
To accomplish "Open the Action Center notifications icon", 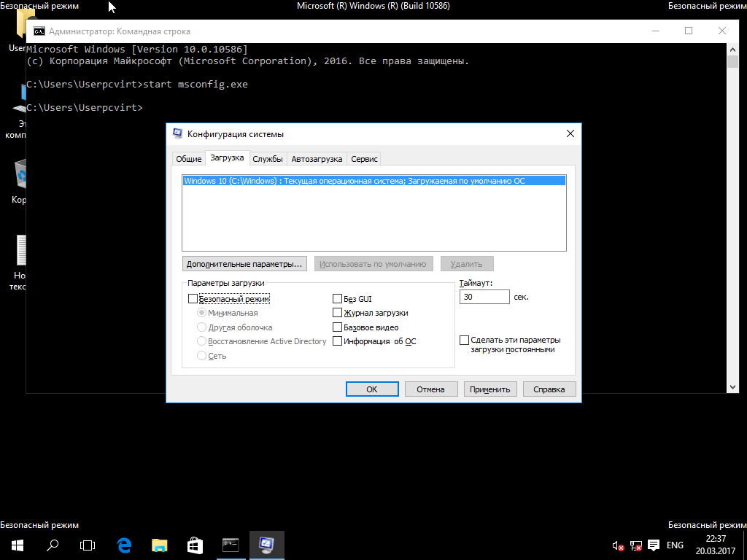I will 654,545.
